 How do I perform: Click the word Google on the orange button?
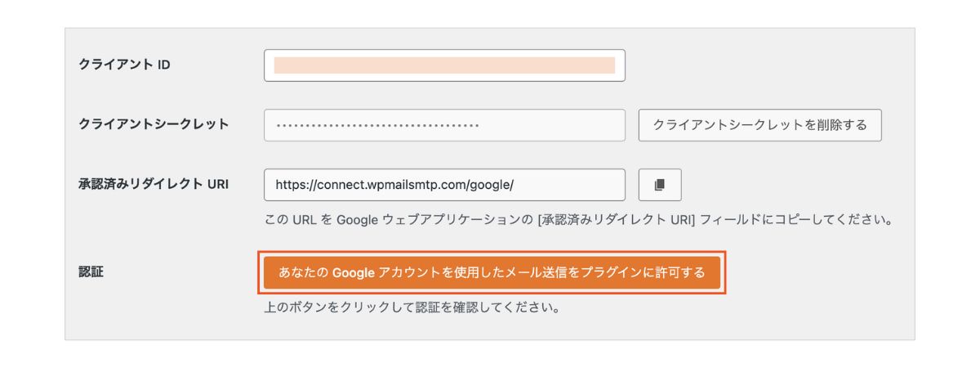coord(352,272)
